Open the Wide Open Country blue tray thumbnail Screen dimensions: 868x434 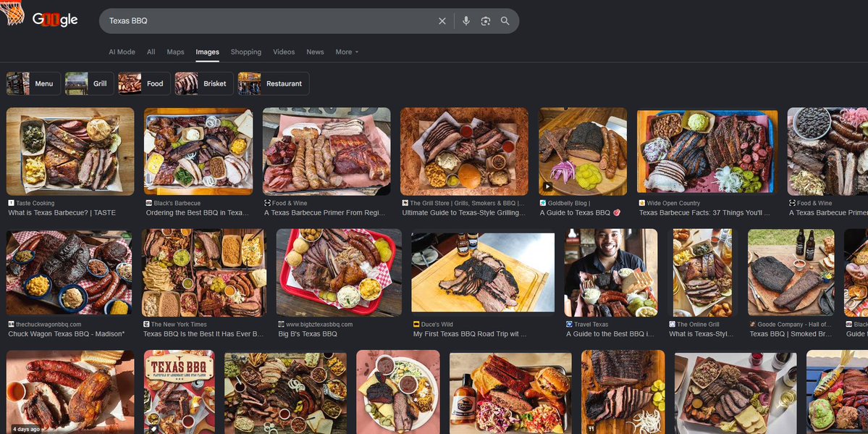[x=707, y=151]
